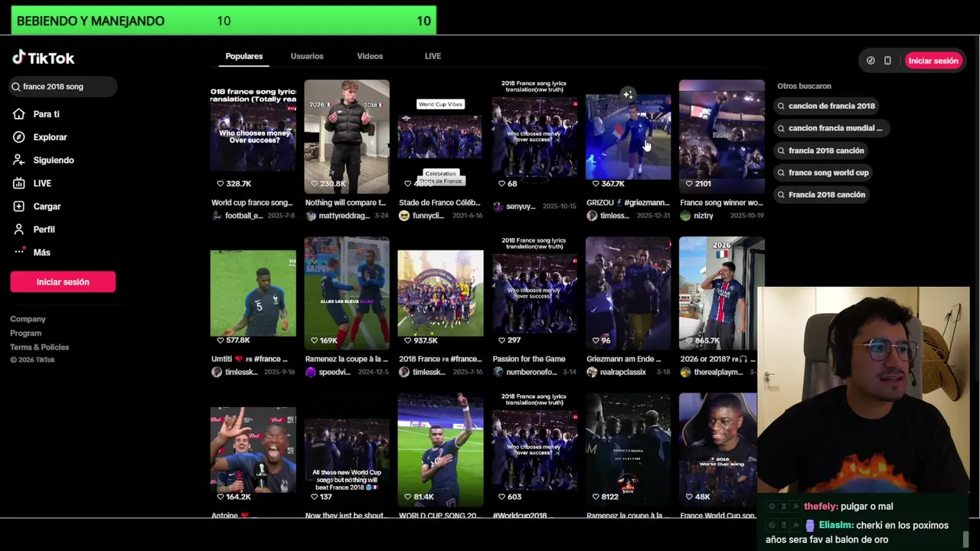Click the pink Iniciar sesión button in the sidebar
The height and width of the screenshot is (551, 980).
pos(63,282)
